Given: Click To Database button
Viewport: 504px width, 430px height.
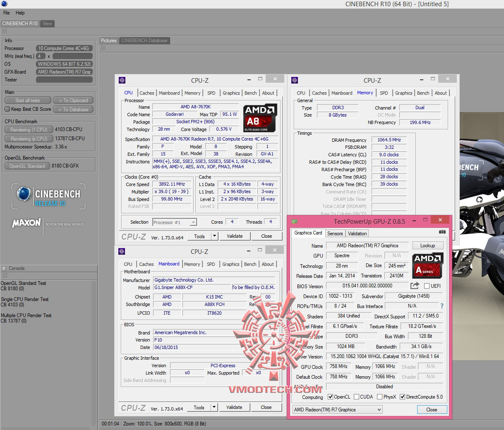Looking at the screenshot, I should [x=73, y=109].
